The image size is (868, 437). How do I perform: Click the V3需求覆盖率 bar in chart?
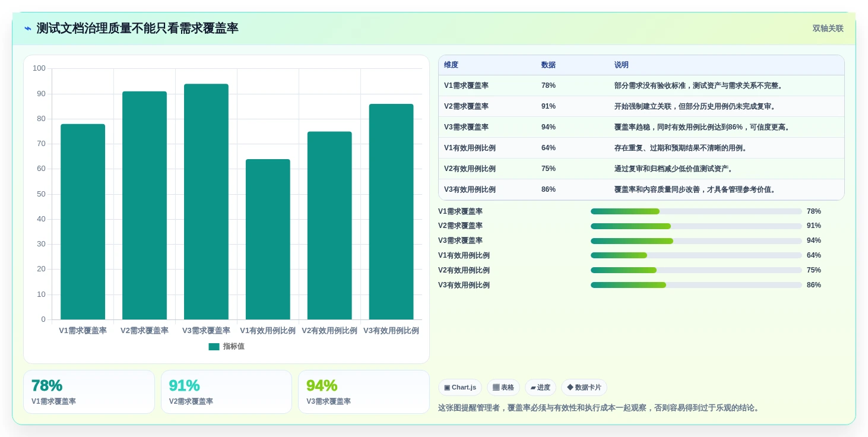[x=206, y=202]
